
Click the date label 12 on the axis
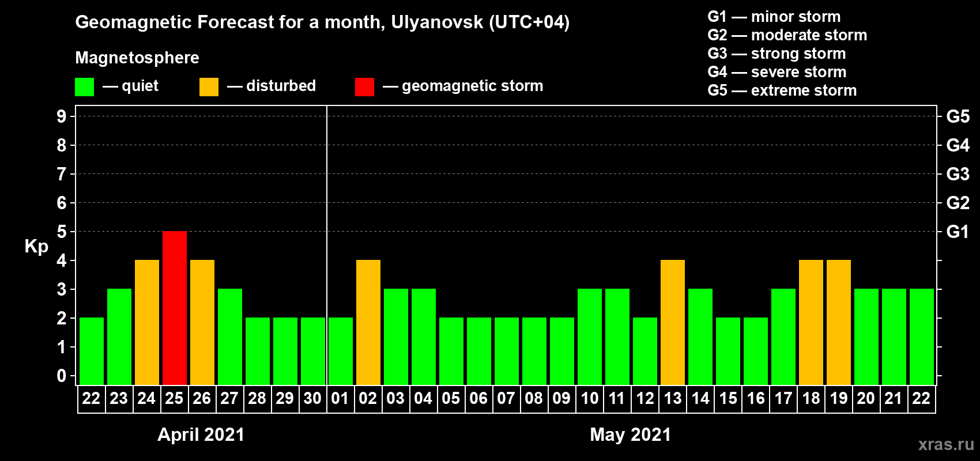click(x=645, y=399)
